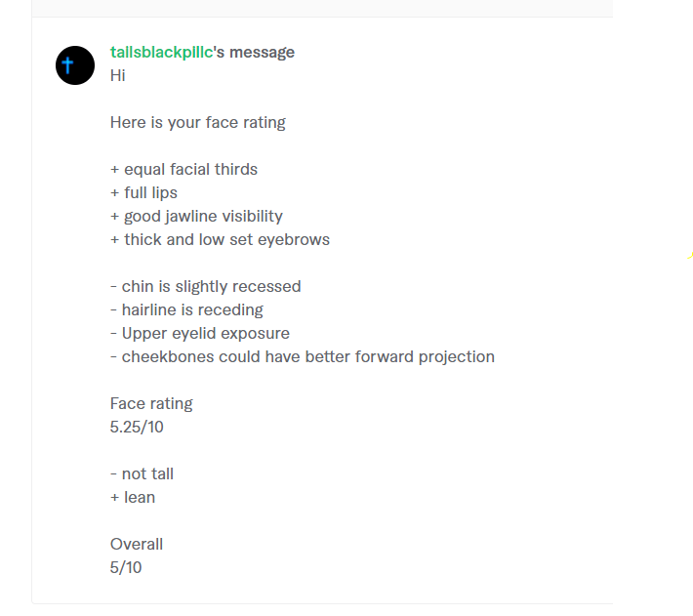The width and height of the screenshot is (693, 616).
Task: Click the "Upper eyelid exposure" line
Action: coord(200,334)
